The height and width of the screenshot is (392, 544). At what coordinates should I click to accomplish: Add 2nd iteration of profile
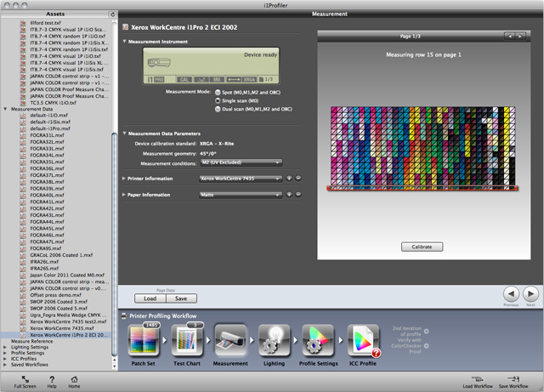click(x=427, y=332)
